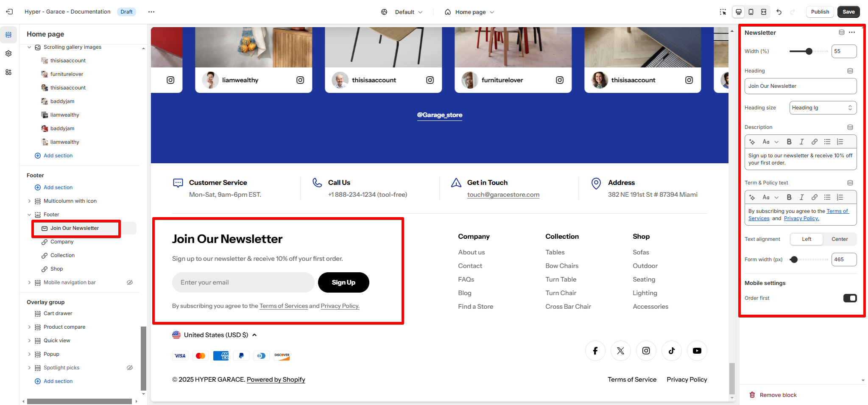
Task: Click the Save button
Action: click(x=848, y=12)
